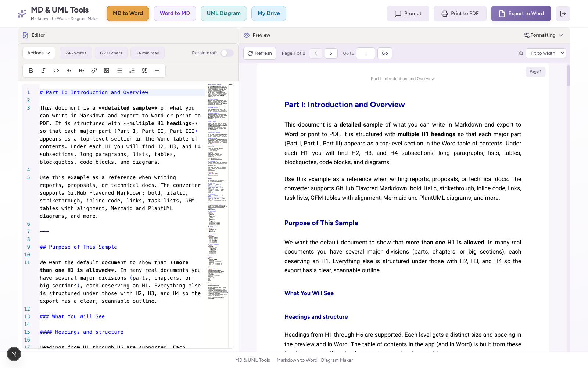Insert a hyperlink with link icon
Image resolution: width=588 pixels, height=368 pixels.
pos(94,71)
